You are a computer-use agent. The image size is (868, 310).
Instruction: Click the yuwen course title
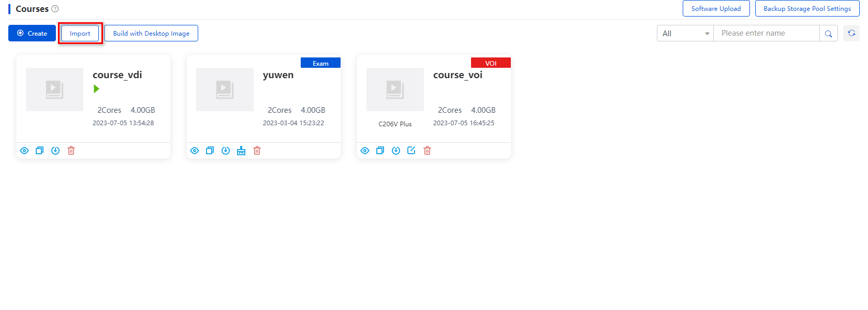coord(278,75)
